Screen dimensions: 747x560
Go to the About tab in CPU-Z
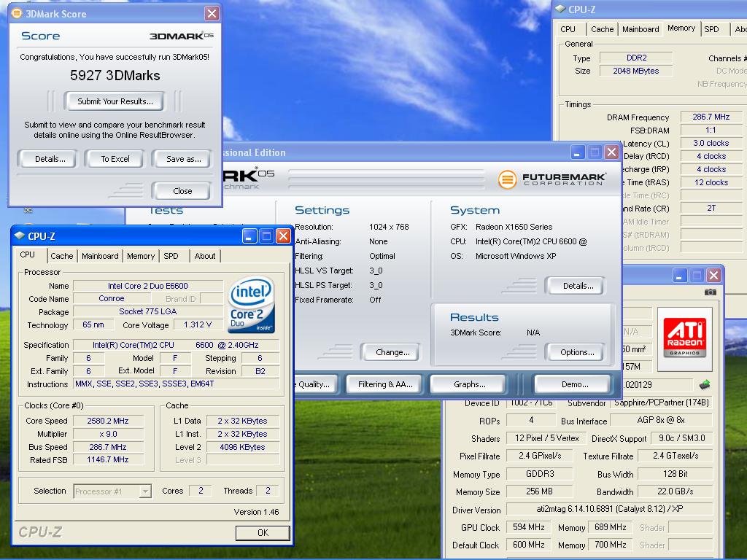[x=205, y=256]
